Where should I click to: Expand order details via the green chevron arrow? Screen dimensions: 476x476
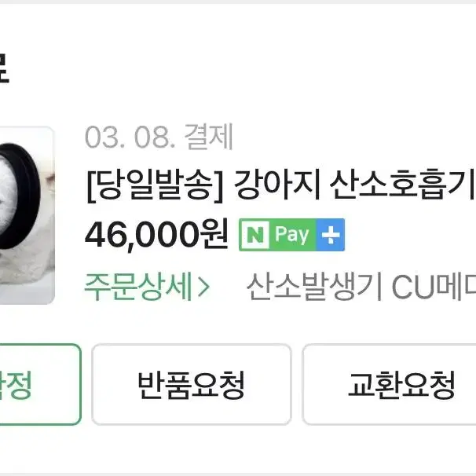(203, 287)
